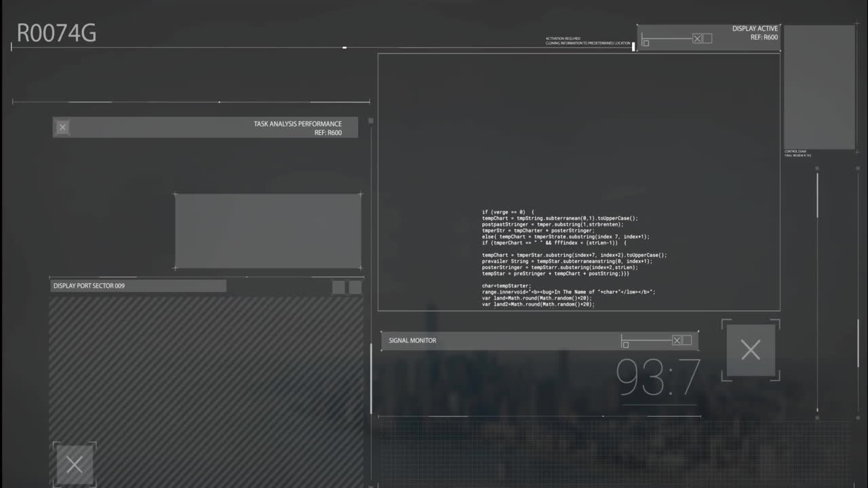Collapse the Signal Monitor panel
The image size is (868, 488).
pos(412,340)
